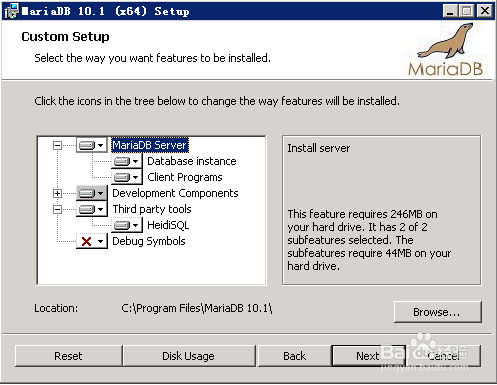This screenshot has height=385, width=497.
Task: Select the HeidiSQL tree item
Action: [x=168, y=225]
